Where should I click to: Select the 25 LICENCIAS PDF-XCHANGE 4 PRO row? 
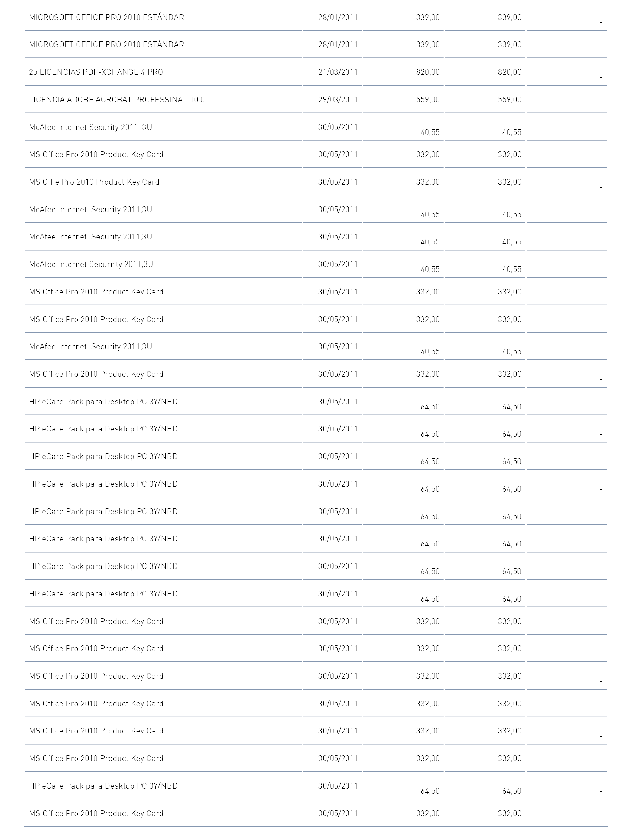(x=316, y=72)
